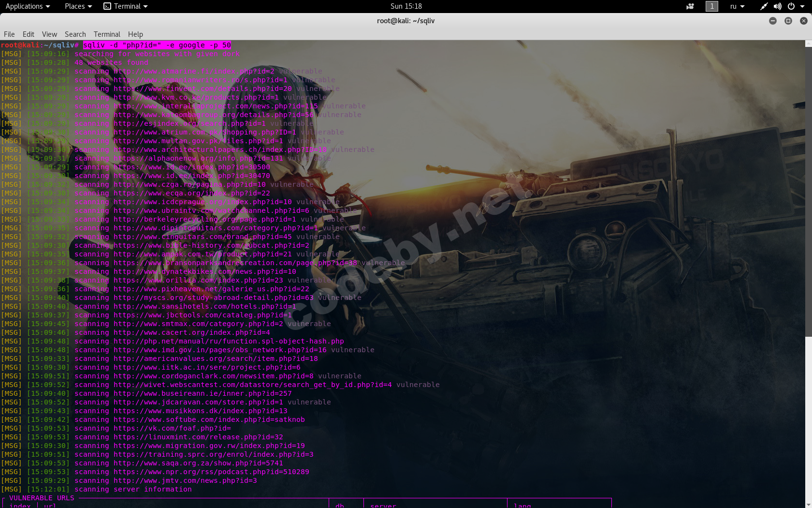Open the Places menu
This screenshot has width=812, height=508.
pos(78,6)
